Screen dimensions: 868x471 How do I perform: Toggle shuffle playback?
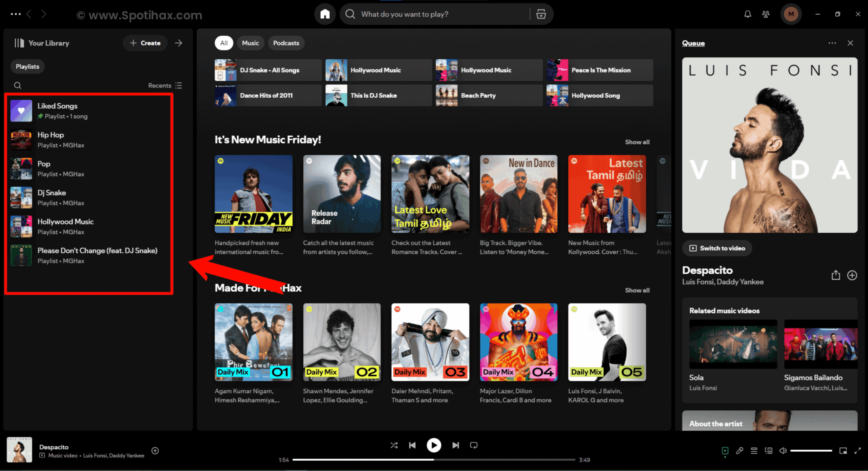(394, 445)
